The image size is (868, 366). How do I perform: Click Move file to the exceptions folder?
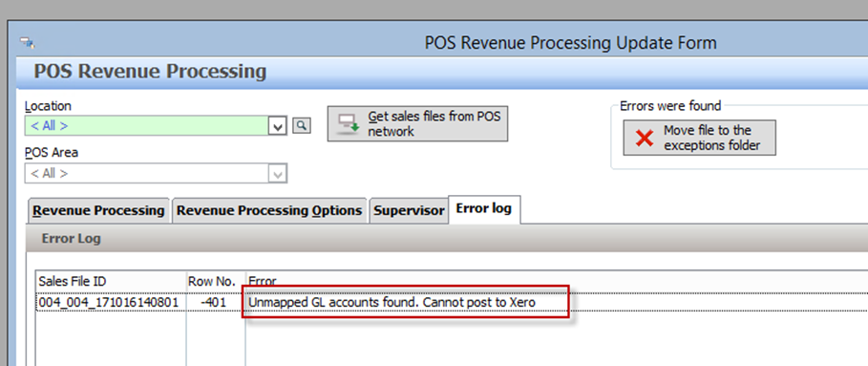click(699, 138)
